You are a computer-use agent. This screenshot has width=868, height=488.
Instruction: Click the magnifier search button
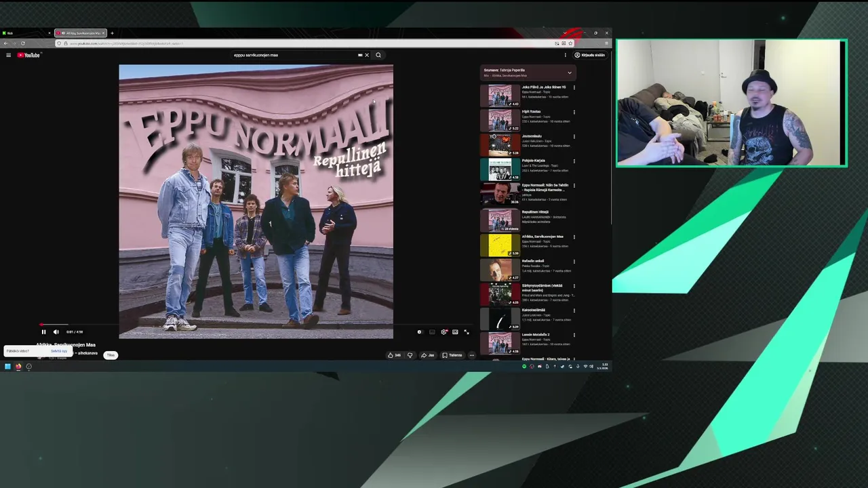coord(378,55)
